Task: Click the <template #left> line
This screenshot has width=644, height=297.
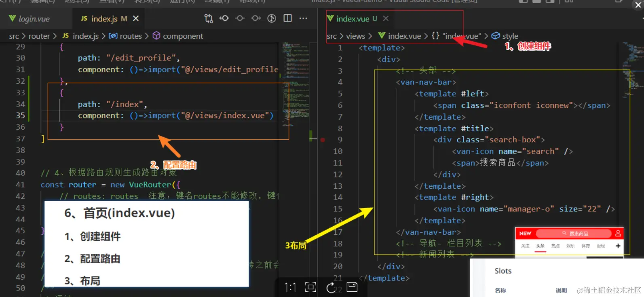Action: pyautogui.click(x=452, y=94)
